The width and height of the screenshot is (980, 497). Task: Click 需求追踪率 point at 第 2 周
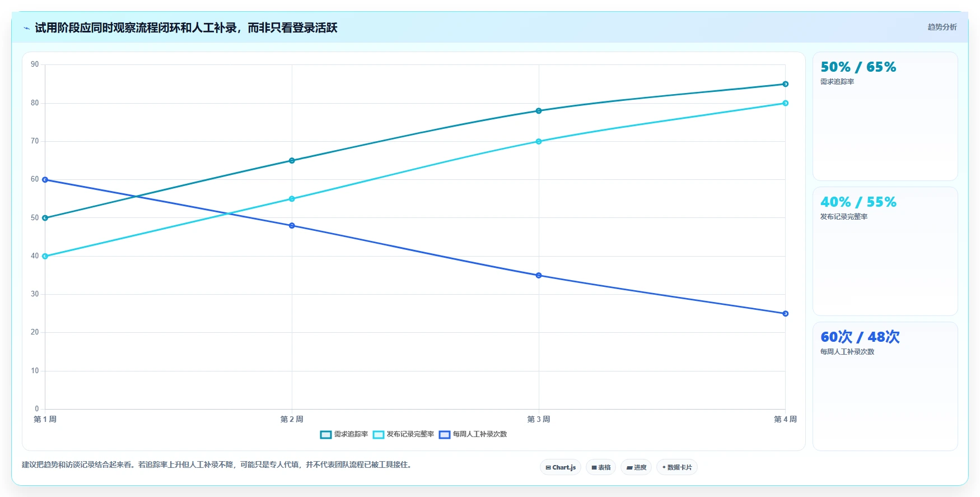292,161
